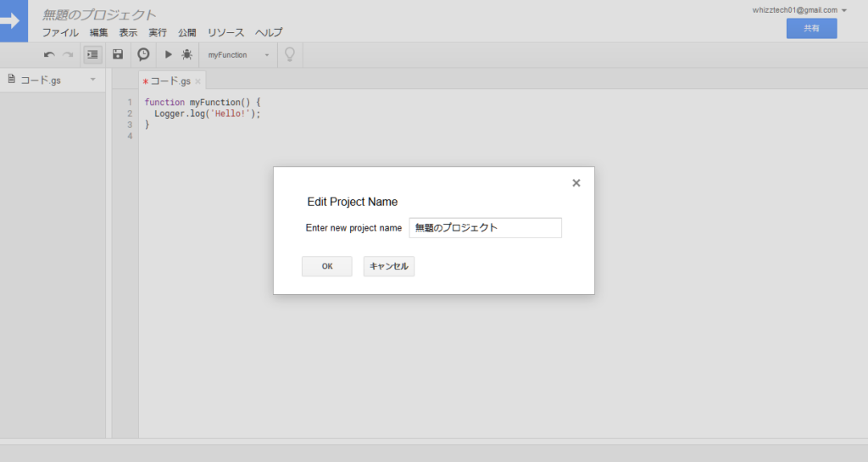Open the ファイル menu
The width and height of the screenshot is (868, 462).
(60, 33)
